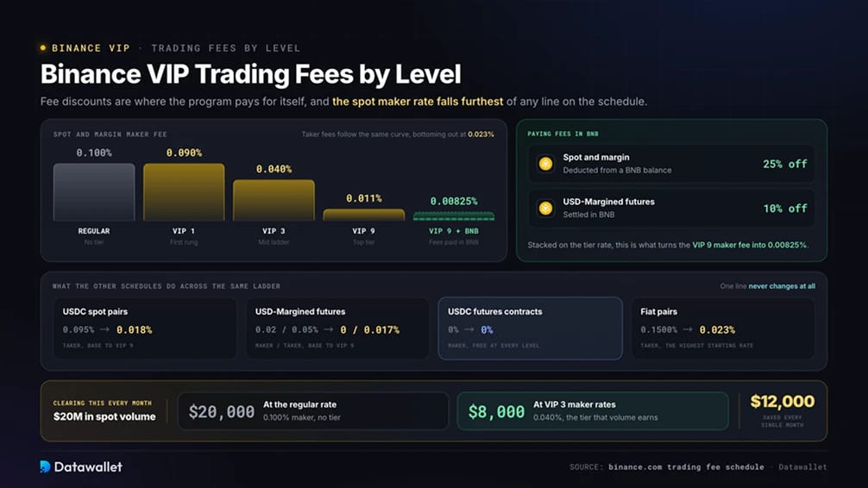The image size is (868, 488).
Task: Open the $8,000 VIP 3 maker rates box
Action: point(593,411)
